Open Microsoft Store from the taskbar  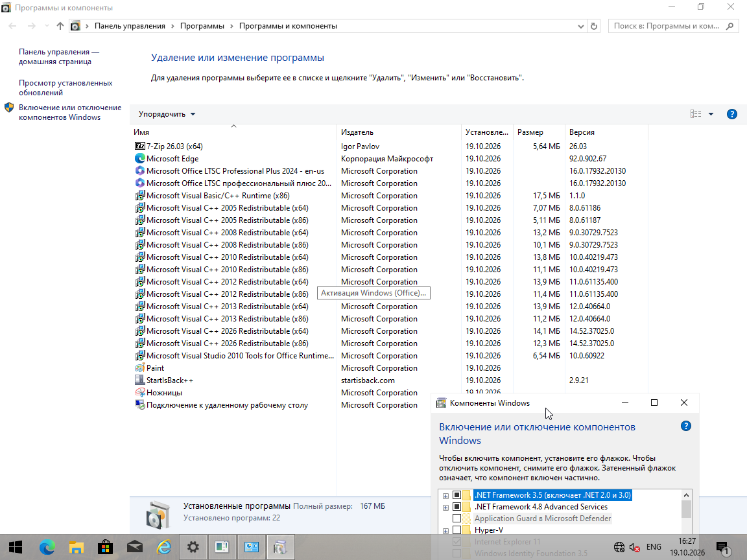[x=105, y=547]
